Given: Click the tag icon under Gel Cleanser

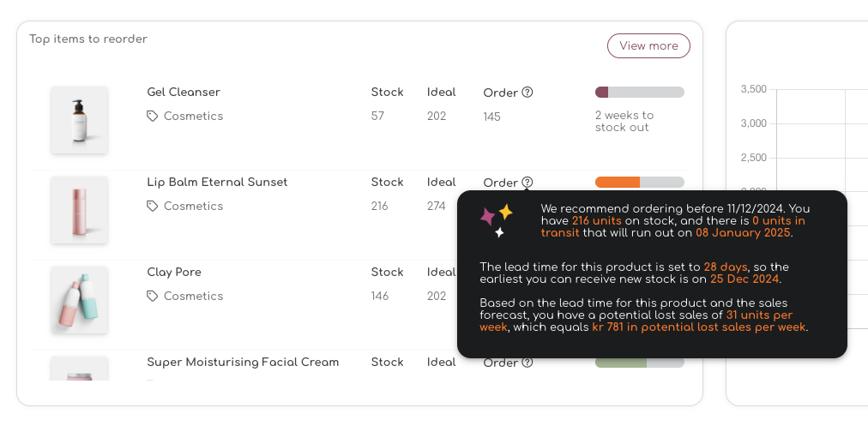Looking at the screenshot, I should click(x=152, y=117).
